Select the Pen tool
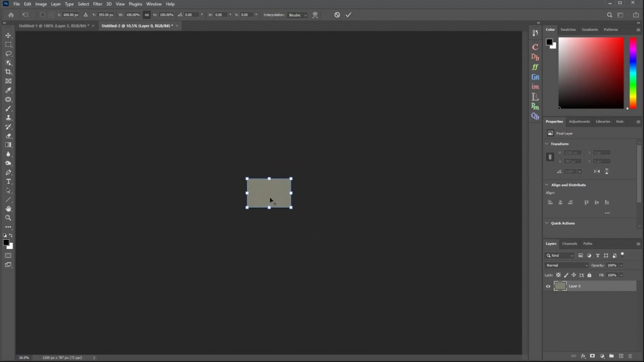This screenshot has width=644, height=362. (x=8, y=172)
